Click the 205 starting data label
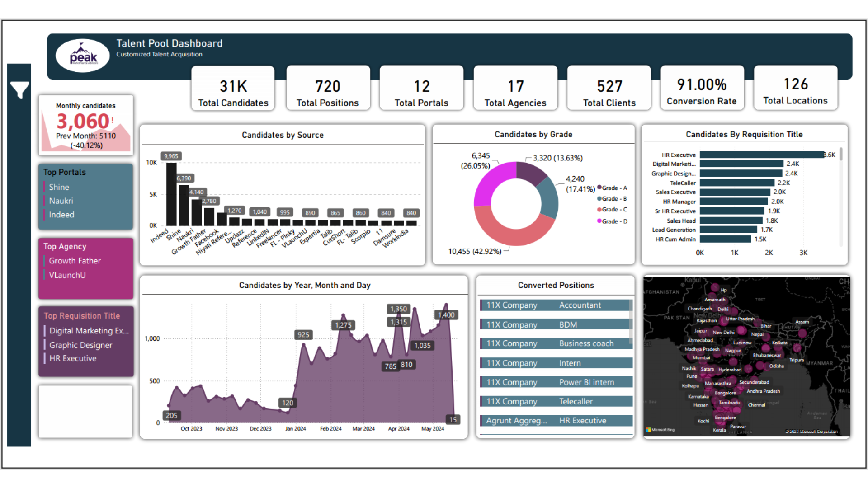 [171, 416]
